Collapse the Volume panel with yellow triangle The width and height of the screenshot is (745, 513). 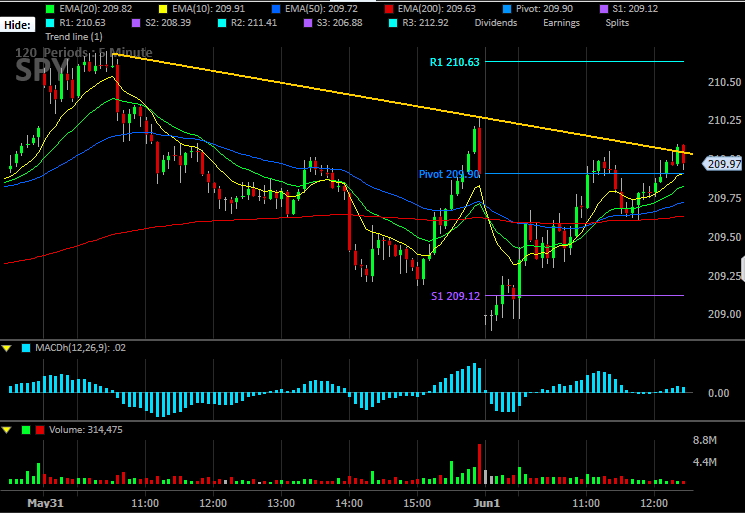coord(7,430)
